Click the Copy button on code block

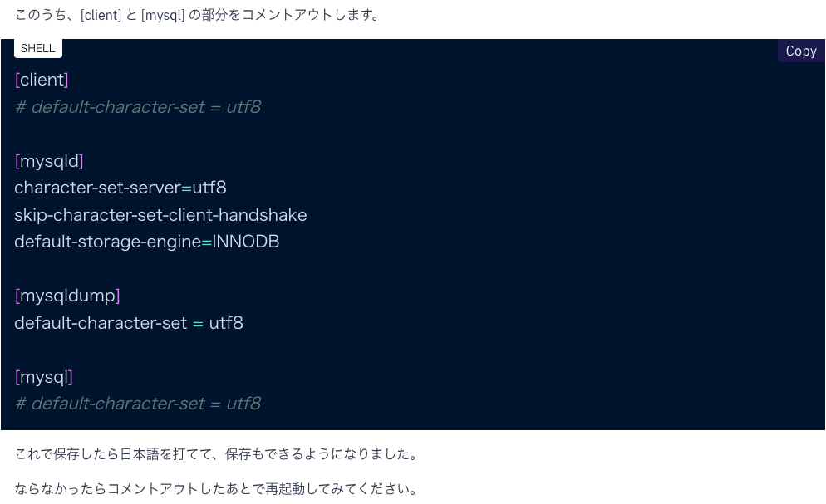coord(801,51)
